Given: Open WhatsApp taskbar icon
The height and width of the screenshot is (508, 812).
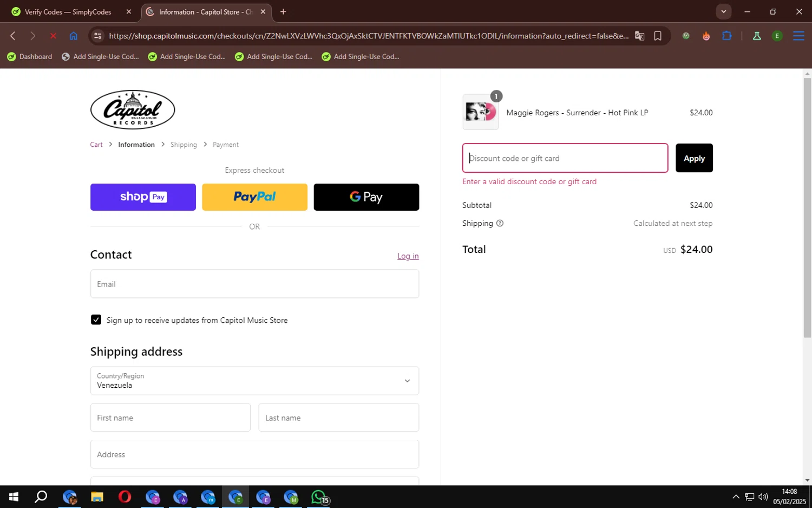Looking at the screenshot, I should coord(319,497).
